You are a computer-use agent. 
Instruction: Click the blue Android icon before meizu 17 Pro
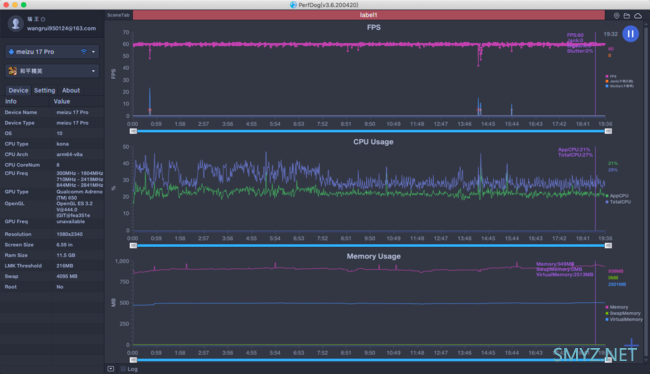[x=12, y=51]
